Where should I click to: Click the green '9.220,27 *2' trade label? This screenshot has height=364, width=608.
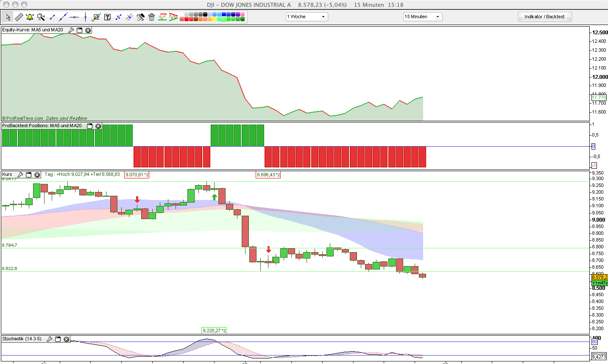[214, 331]
